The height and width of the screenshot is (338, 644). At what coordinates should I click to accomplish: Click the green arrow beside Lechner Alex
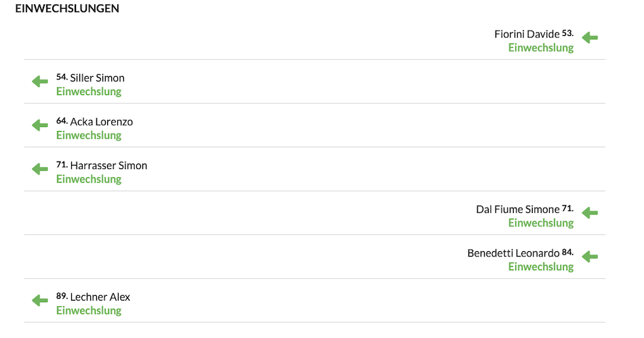40,301
